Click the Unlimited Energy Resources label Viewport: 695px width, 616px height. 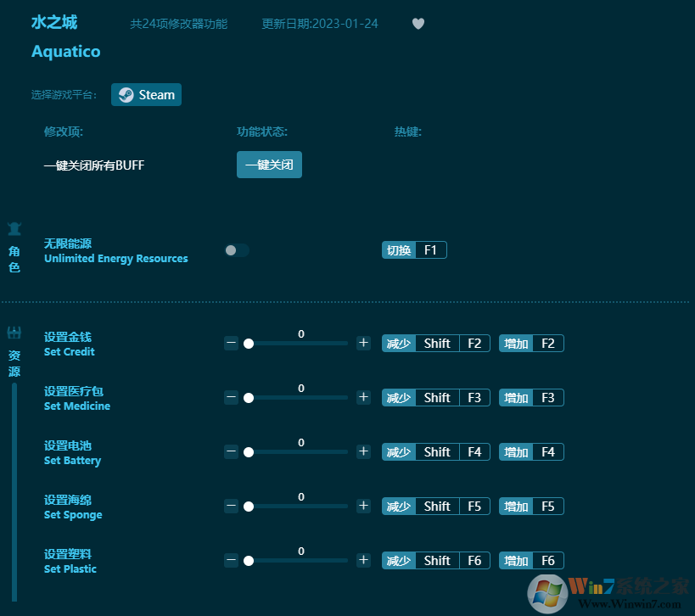pyautogui.click(x=115, y=259)
